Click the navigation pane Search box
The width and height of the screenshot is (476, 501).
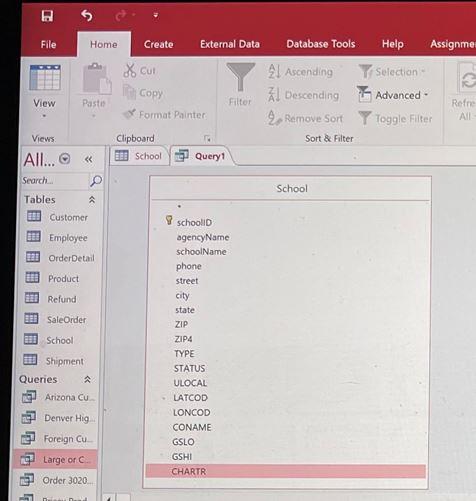point(55,180)
